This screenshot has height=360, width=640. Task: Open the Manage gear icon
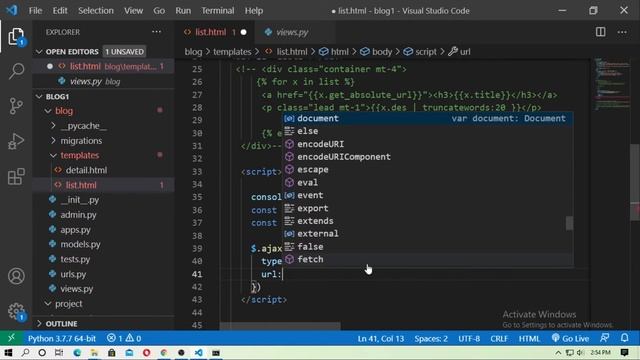point(16,311)
